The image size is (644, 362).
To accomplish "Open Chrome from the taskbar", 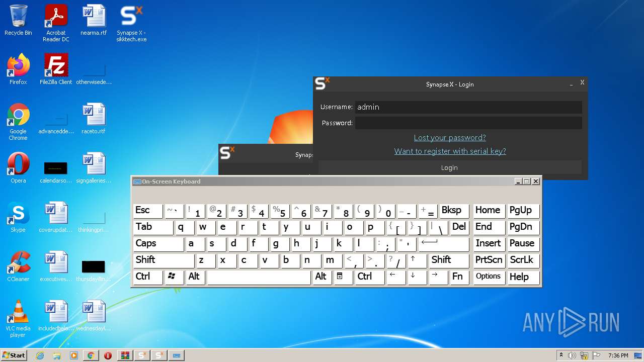I will click(x=91, y=355).
